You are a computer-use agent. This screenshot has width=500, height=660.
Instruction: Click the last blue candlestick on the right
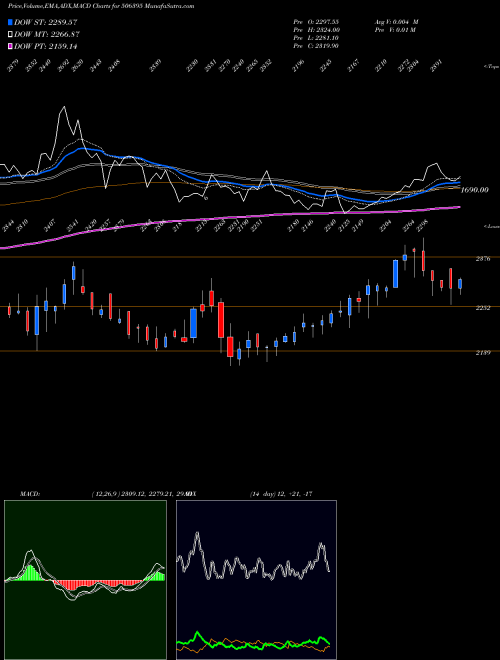point(460,284)
